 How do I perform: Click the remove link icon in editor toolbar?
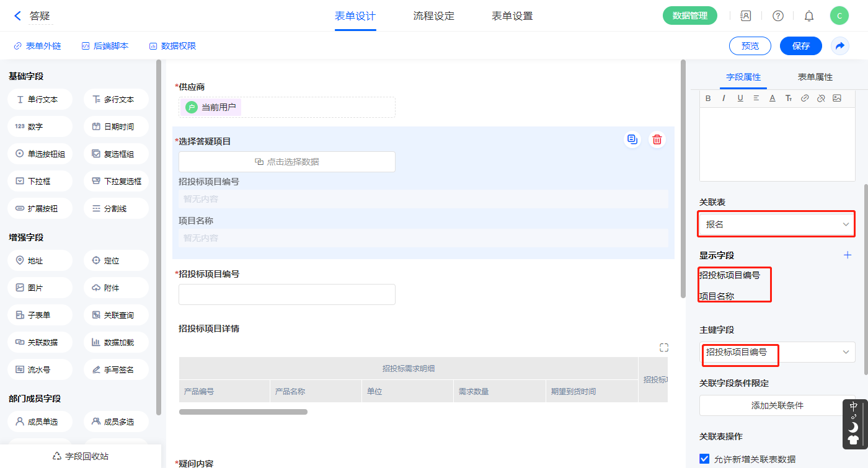point(820,98)
